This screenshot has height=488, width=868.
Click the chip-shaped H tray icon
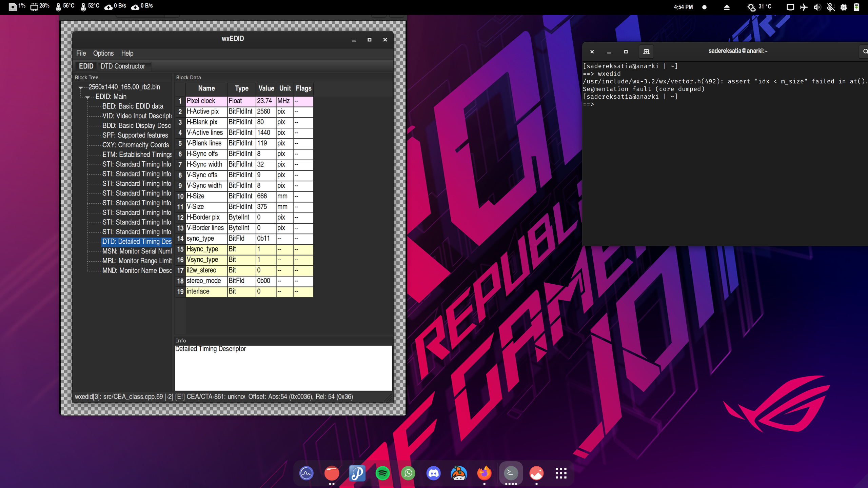[x=844, y=7]
